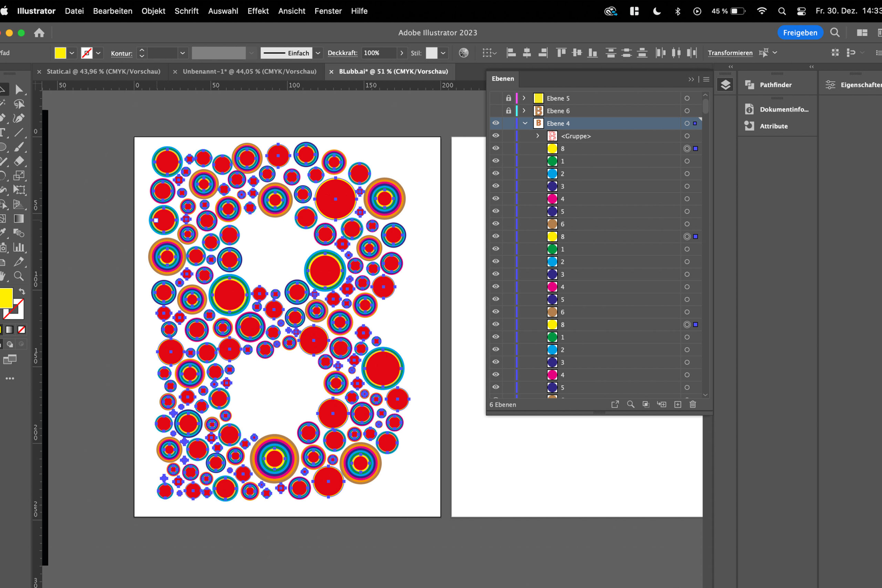
Task: Select the Gradient tool
Action: pos(19,219)
